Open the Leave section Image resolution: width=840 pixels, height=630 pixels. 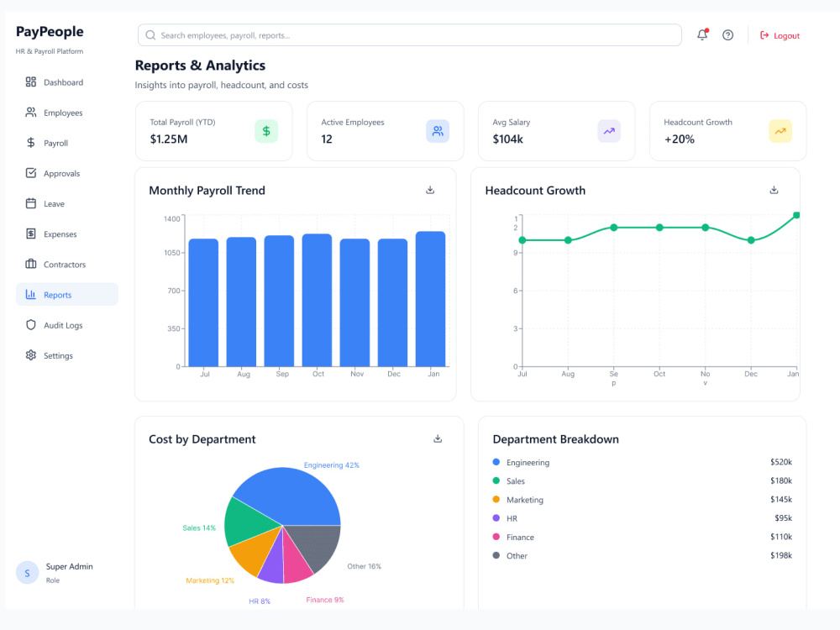67,203
